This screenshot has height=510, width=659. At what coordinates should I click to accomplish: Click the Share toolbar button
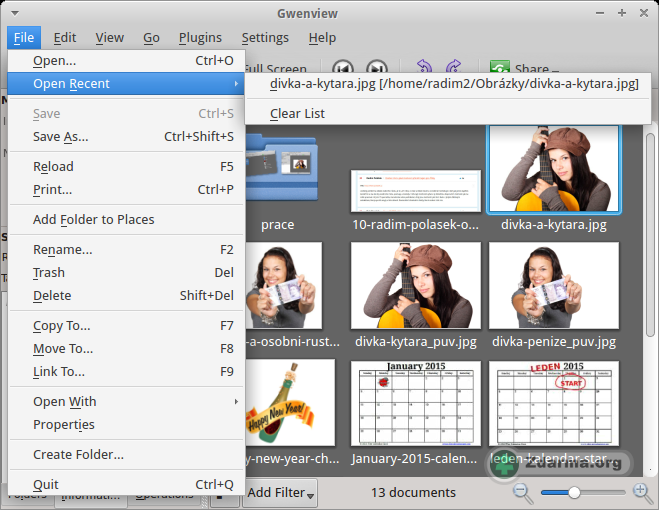pos(524,67)
